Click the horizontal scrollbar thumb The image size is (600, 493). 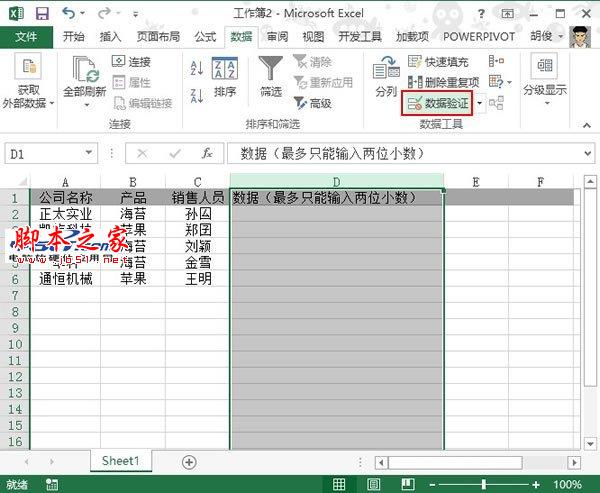[455, 462]
